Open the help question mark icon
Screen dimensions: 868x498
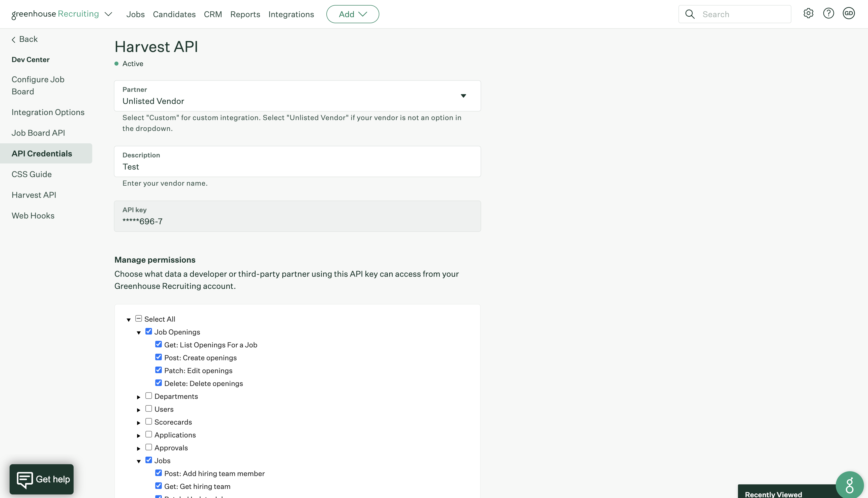(x=828, y=13)
